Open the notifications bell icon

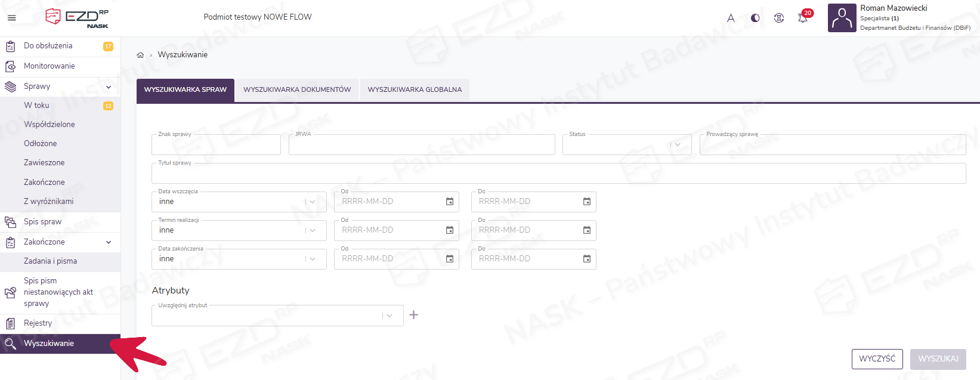click(803, 18)
